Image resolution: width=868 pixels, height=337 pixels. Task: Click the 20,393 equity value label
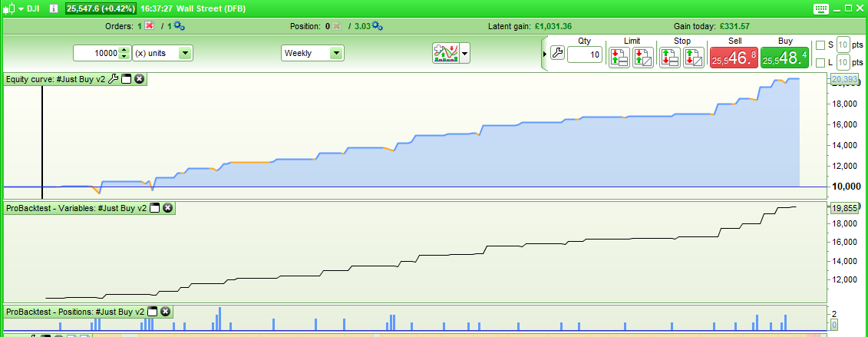tap(843, 80)
